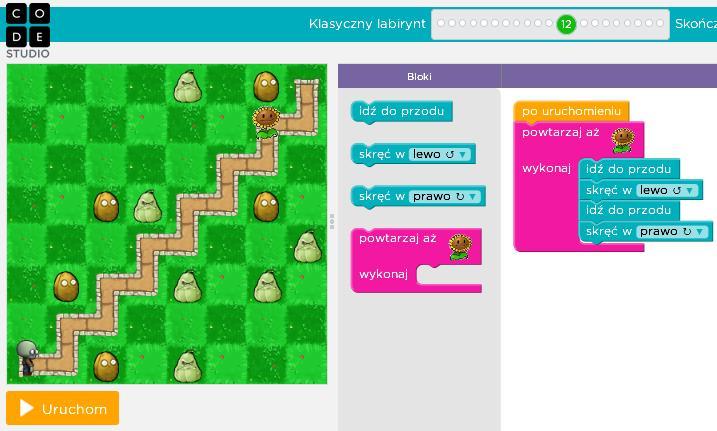Click sunflower icon in toolbox loop block
The image size is (717, 431).
click(x=460, y=247)
